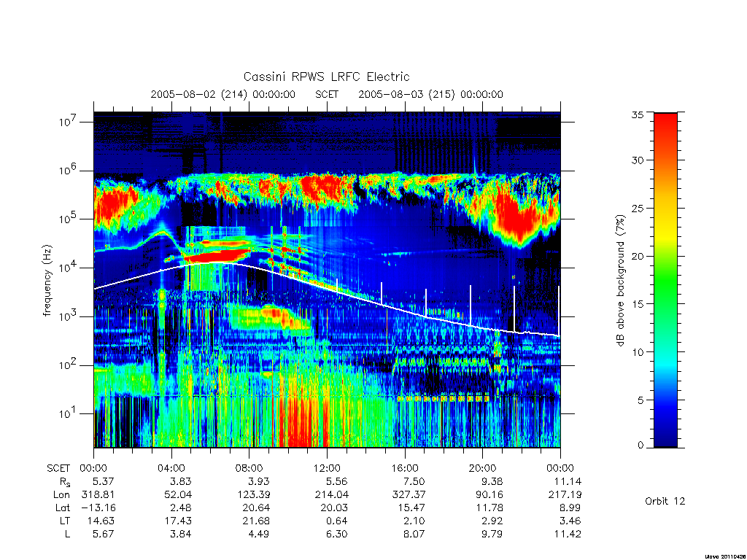The width and height of the screenshot is (747, 560).
Task: Click the 10^1 frequency tick label
Action: tap(69, 413)
